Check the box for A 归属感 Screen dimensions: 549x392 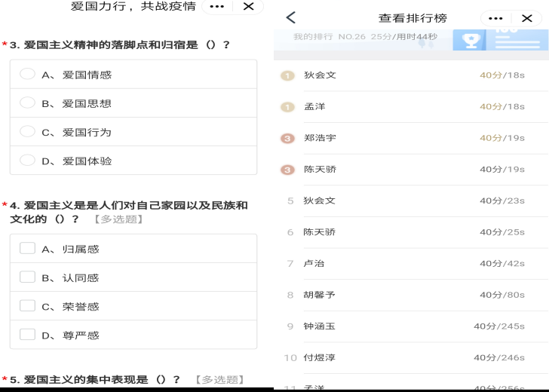click(x=27, y=248)
